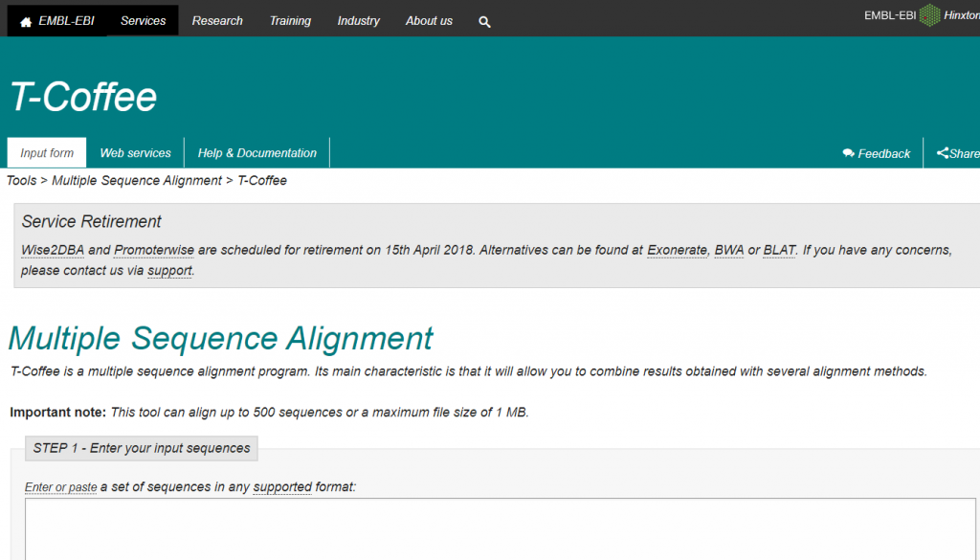Click the Share icon
Viewport: 980px width, 560px height.
coord(942,153)
